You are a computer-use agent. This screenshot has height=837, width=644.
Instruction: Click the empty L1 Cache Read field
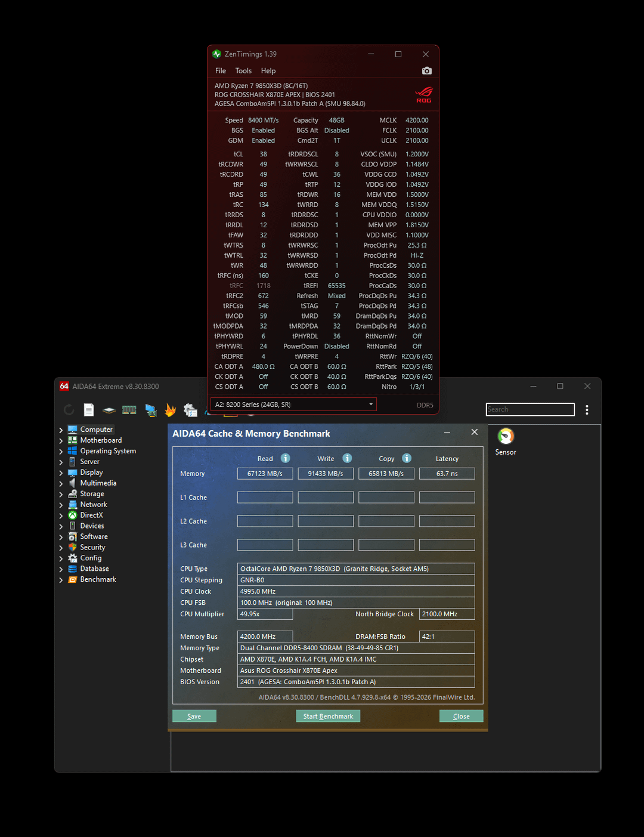265,498
